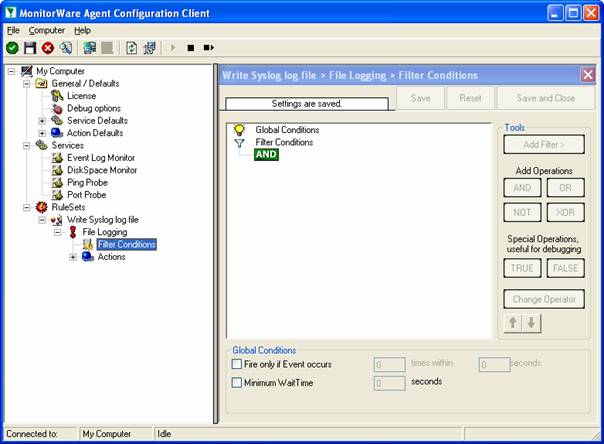The height and width of the screenshot is (444, 604).
Task: Collapse the Write Syslog log file node
Action: (42, 220)
